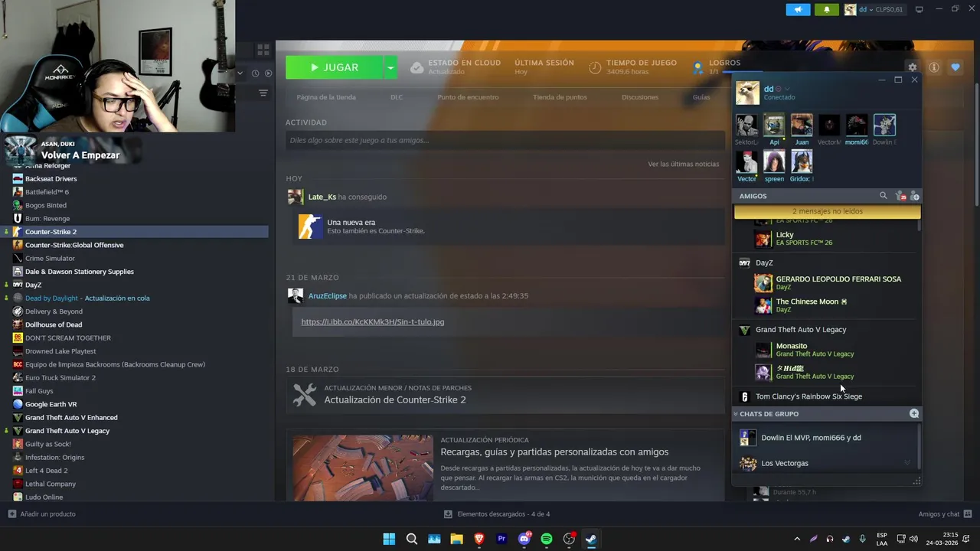Show game info with the circled i icon
This screenshot has width=980, height=551.
tap(933, 67)
